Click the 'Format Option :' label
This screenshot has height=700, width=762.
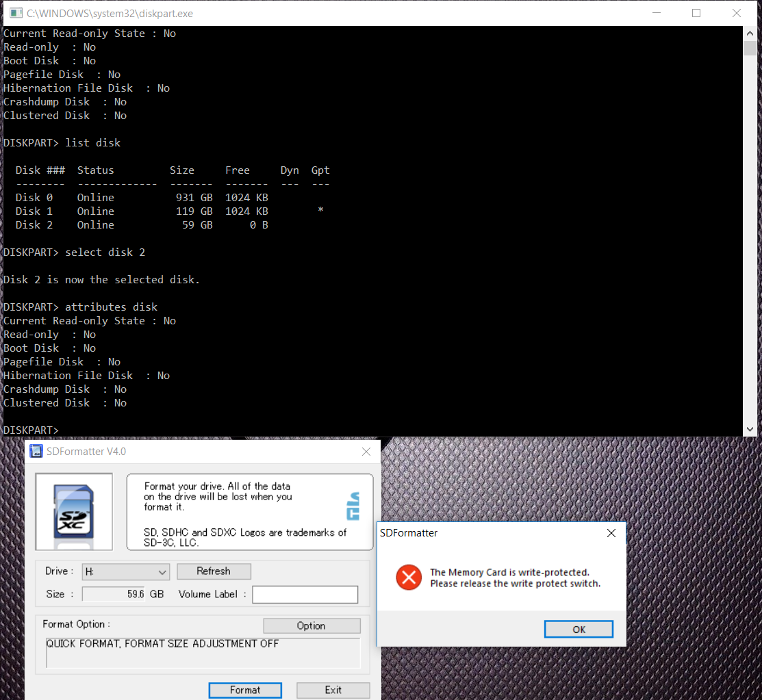pos(76,624)
